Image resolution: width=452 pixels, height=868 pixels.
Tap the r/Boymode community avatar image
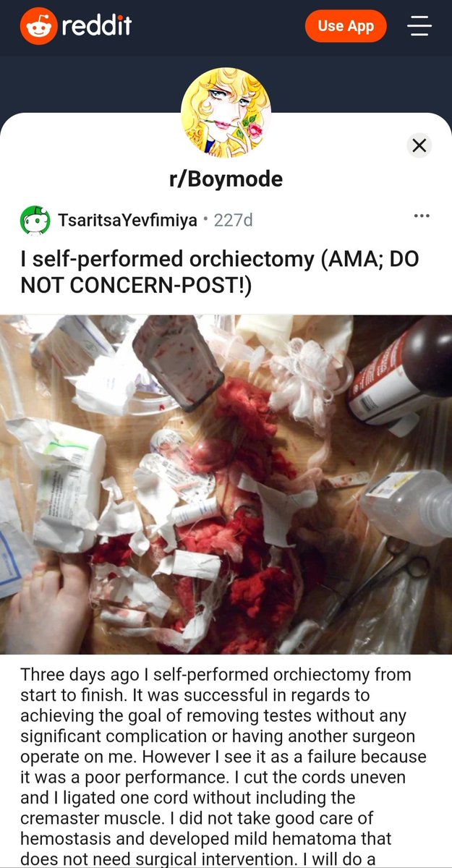coord(226,112)
